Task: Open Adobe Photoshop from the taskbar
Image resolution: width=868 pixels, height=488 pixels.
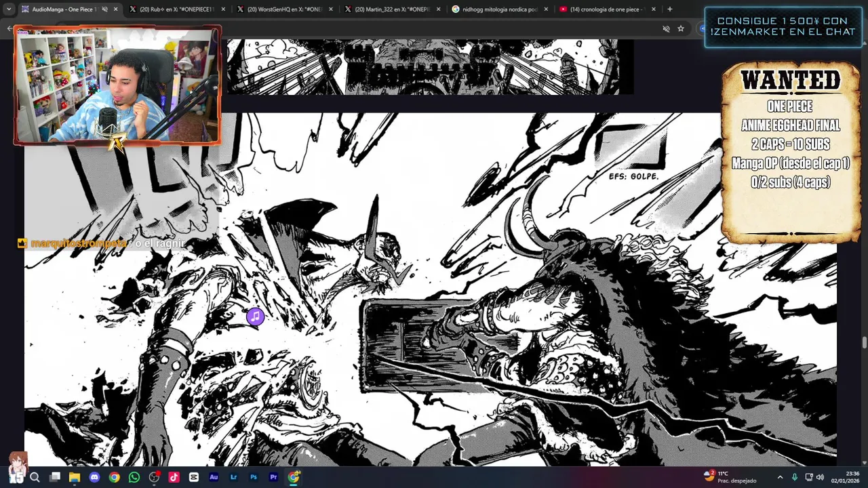Action: click(x=254, y=477)
